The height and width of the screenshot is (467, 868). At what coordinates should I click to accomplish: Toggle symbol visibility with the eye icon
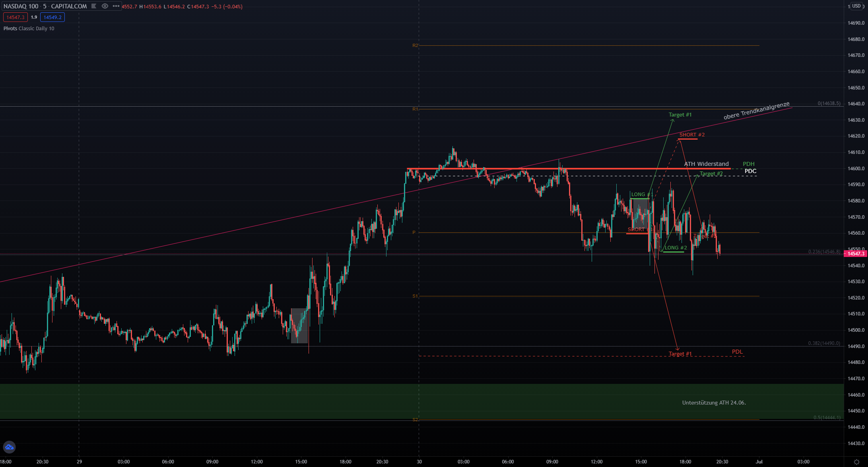[105, 6]
